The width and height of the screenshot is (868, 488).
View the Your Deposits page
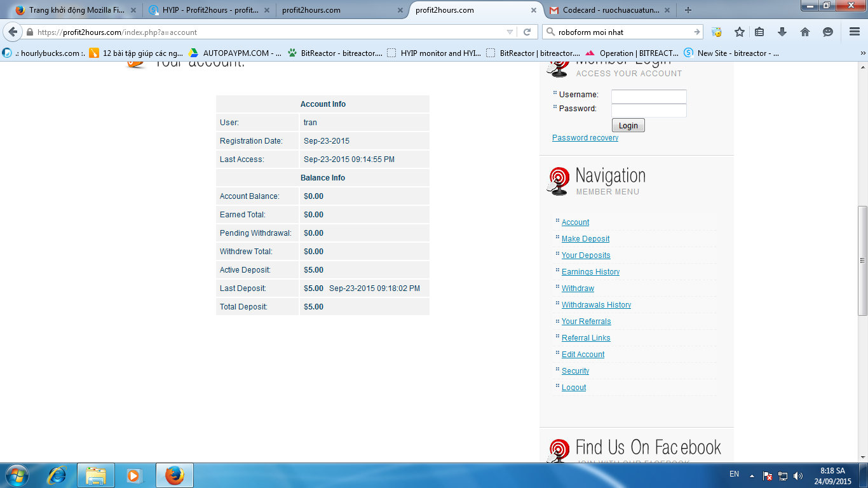tap(586, 255)
